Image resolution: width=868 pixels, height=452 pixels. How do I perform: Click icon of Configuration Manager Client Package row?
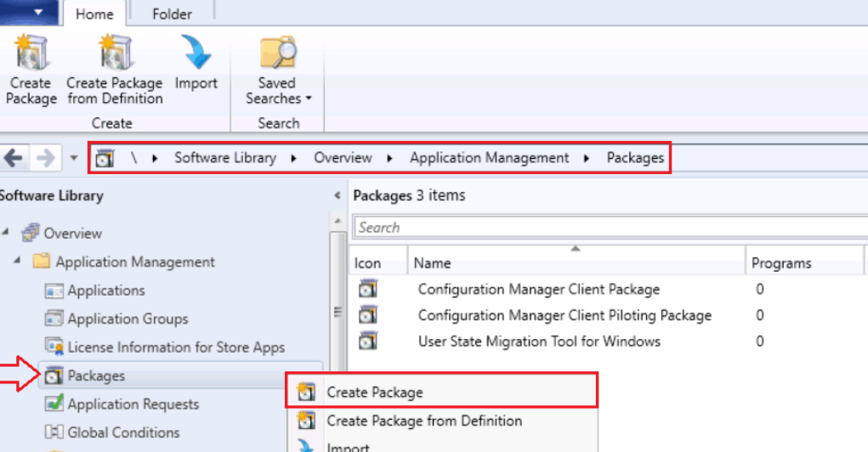point(367,289)
